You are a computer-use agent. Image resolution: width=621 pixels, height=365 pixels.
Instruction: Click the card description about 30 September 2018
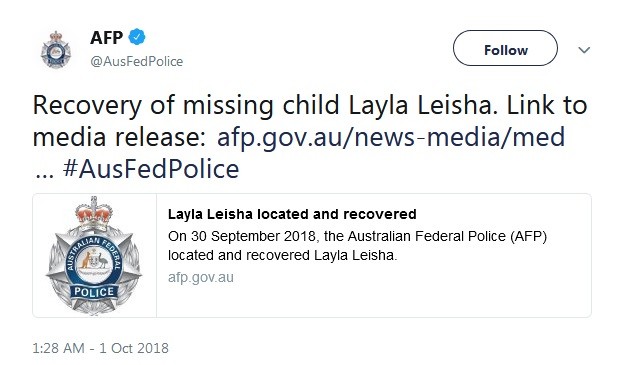click(357, 245)
